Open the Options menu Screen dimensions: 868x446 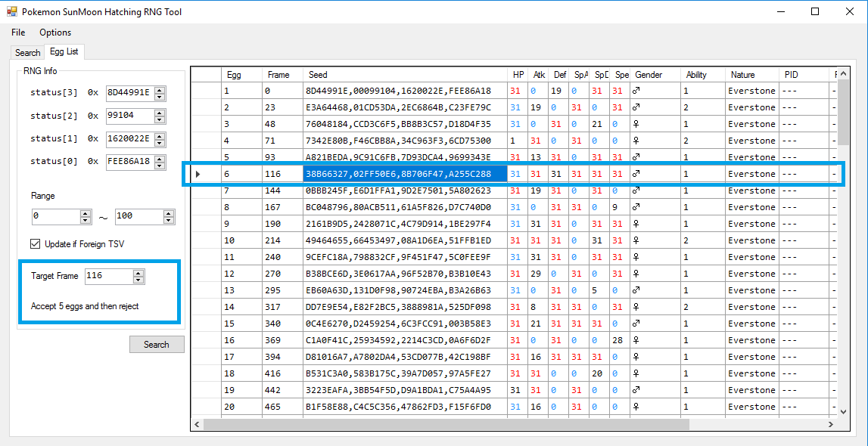55,33
